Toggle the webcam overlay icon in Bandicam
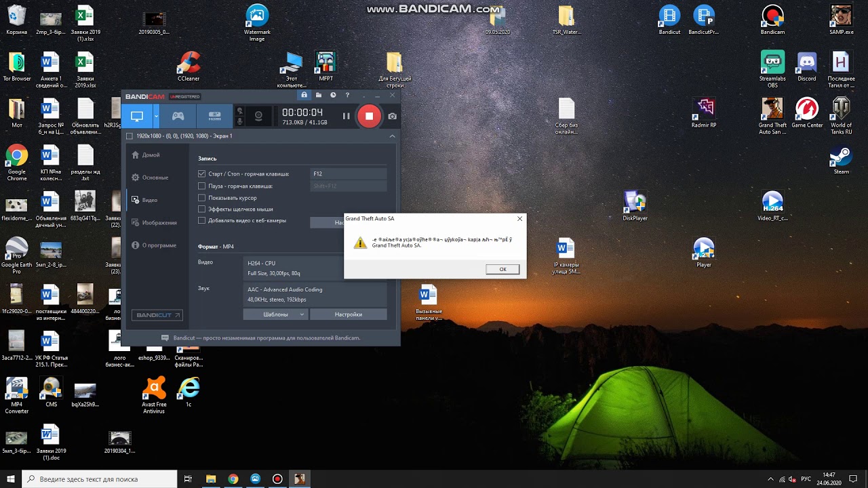Screen dimensions: 868x488 tap(258, 116)
